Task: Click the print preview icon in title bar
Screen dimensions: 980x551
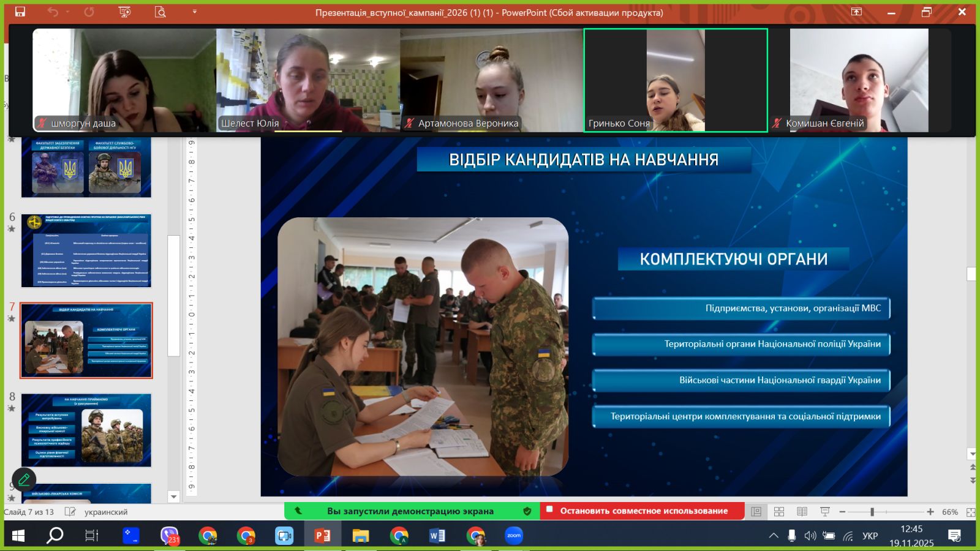Action: click(160, 12)
